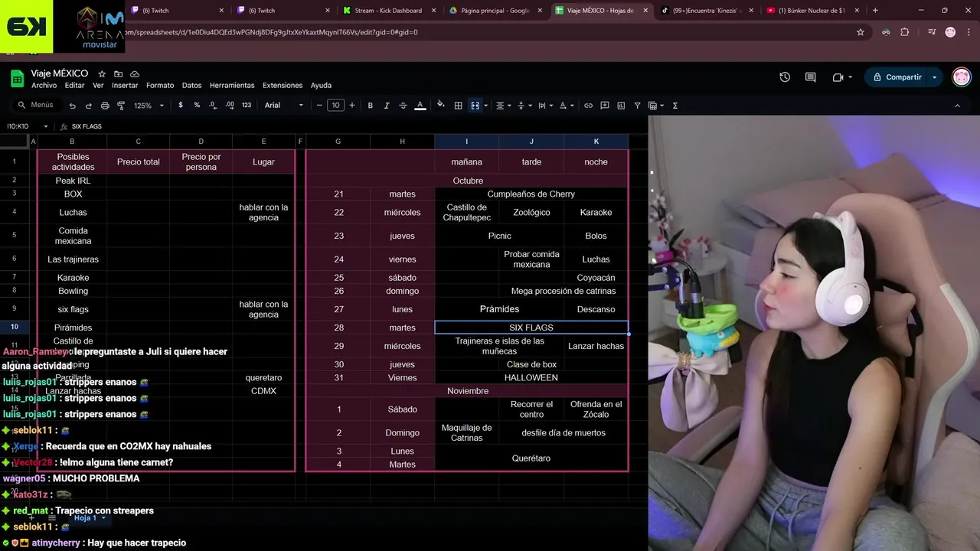The width and height of the screenshot is (980, 551).
Task: Open the comments panel
Action: click(810, 77)
